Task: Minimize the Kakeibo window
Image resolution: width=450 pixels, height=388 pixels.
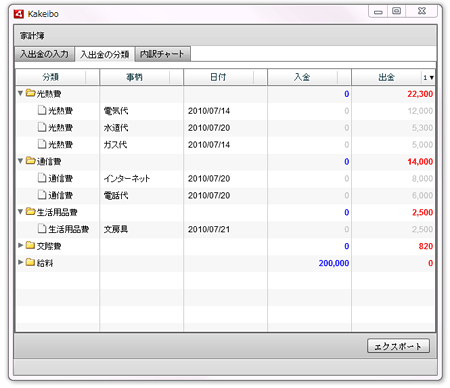Action: point(378,11)
